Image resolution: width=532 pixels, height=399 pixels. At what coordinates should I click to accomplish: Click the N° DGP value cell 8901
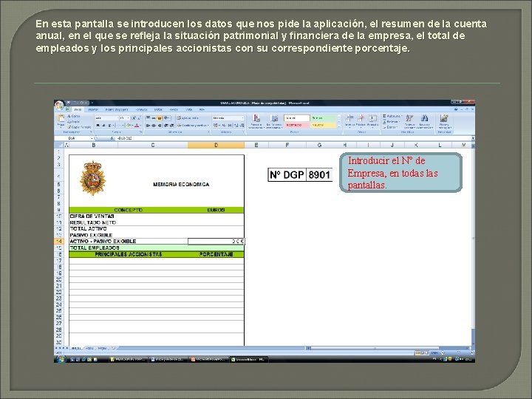point(319,175)
